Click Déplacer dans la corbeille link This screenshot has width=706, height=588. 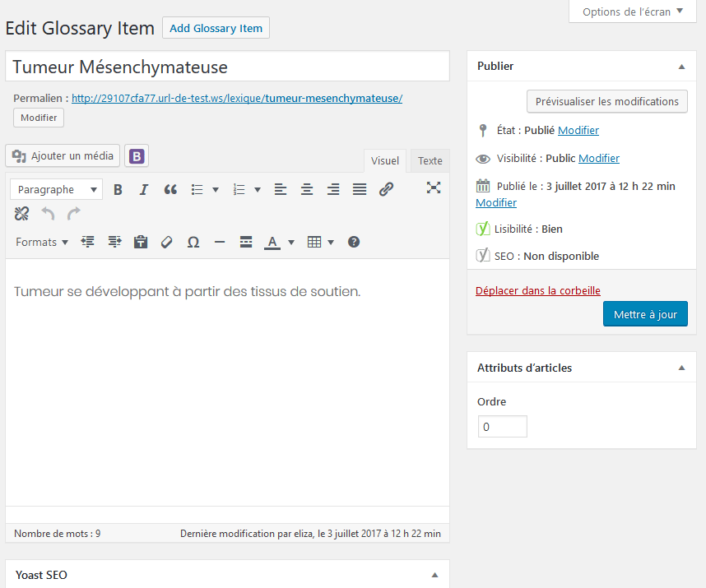point(538,291)
